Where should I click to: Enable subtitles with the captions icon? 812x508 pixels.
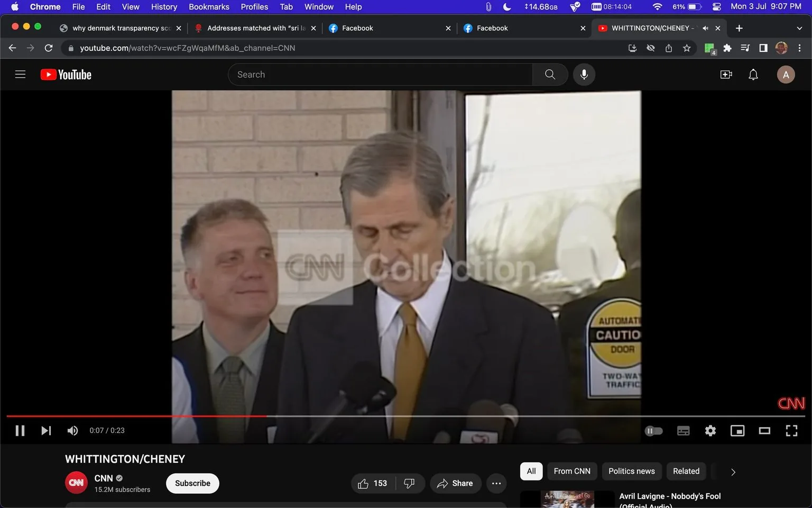tap(683, 430)
